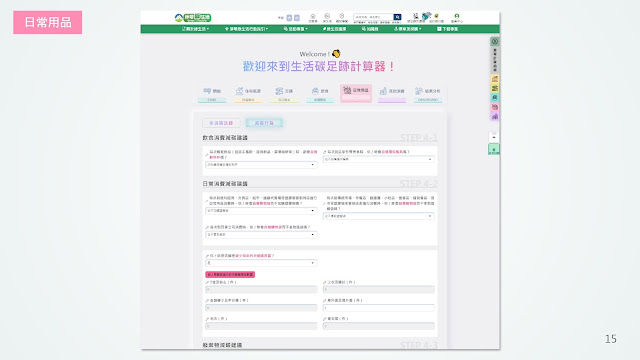Click the header icon left of the globe
Screen dimensions: 640x360
(416, 16)
